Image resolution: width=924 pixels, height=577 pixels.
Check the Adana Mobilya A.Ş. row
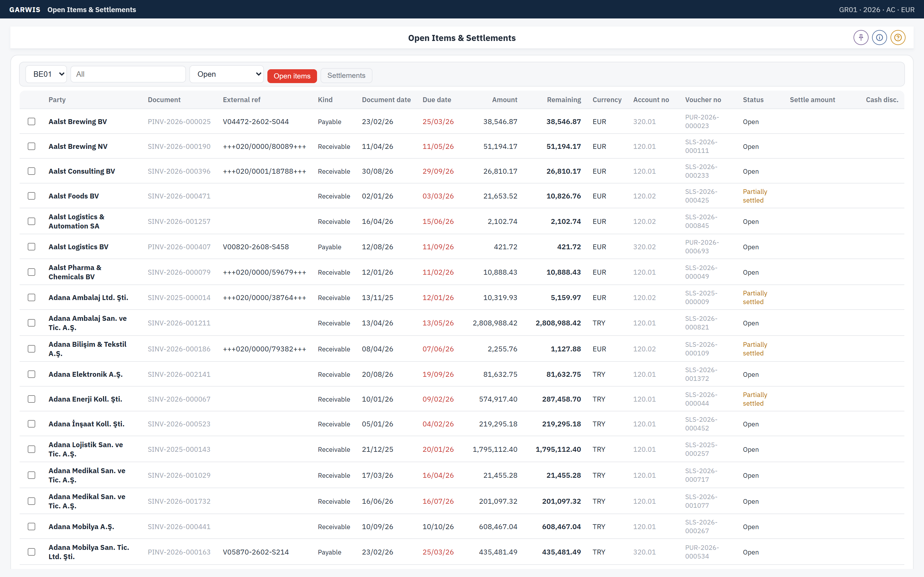pos(31,527)
